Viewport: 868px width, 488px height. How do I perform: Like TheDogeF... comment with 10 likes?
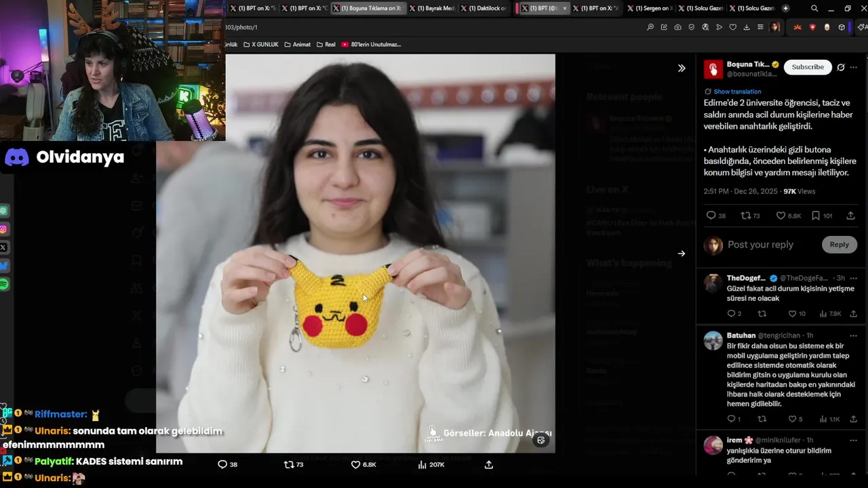tap(792, 314)
